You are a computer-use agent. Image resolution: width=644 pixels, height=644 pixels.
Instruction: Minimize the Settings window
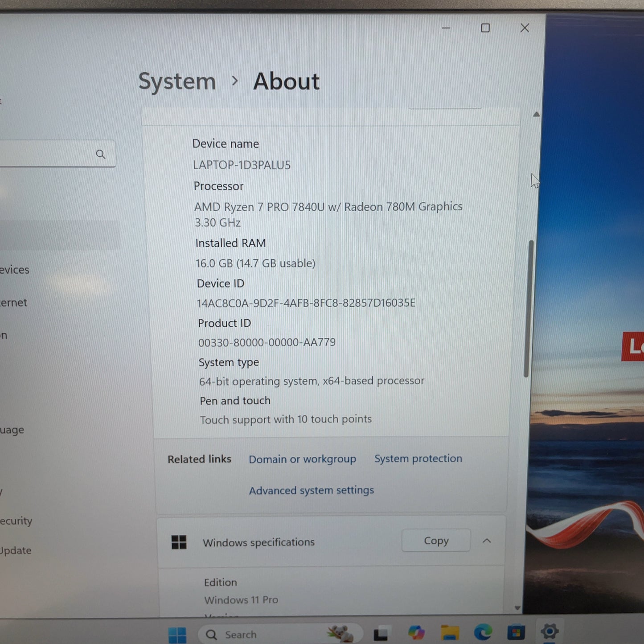click(446, 28)
